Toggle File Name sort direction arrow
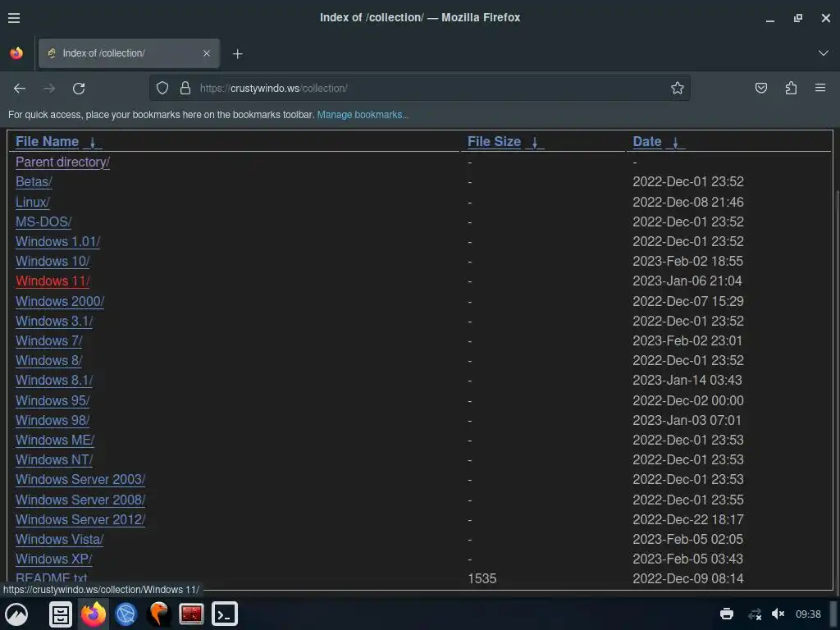Viewport: 840px width, 630px height. pos(93,143)
